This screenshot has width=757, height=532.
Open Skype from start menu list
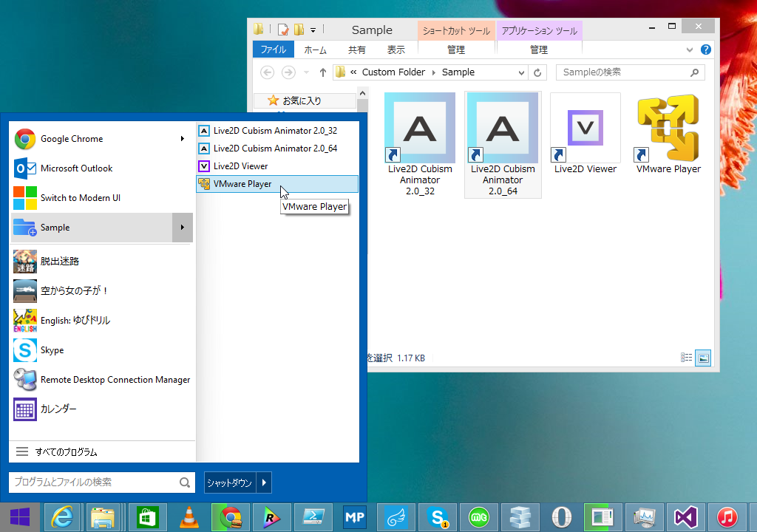[x=102, y=350]
